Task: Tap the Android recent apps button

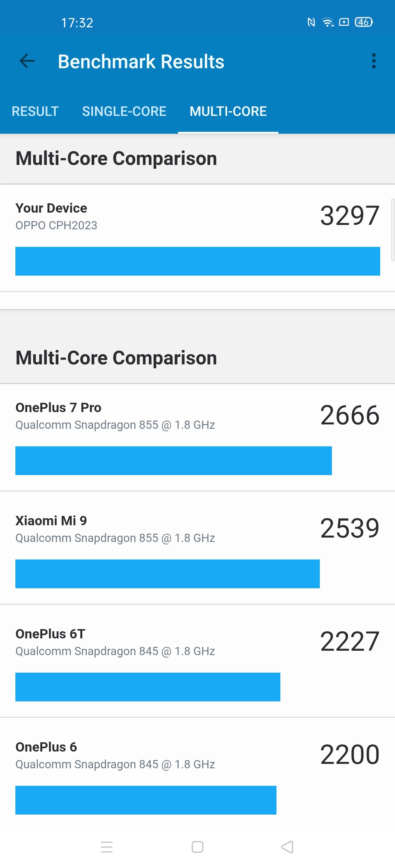Action: (107, 847)
